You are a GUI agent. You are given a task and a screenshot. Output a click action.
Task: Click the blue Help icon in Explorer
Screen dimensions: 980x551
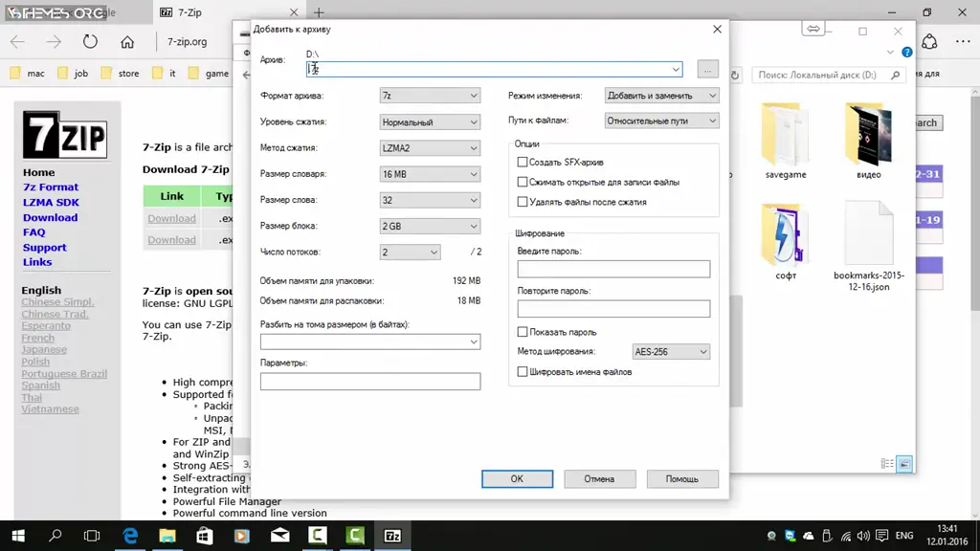906,52
